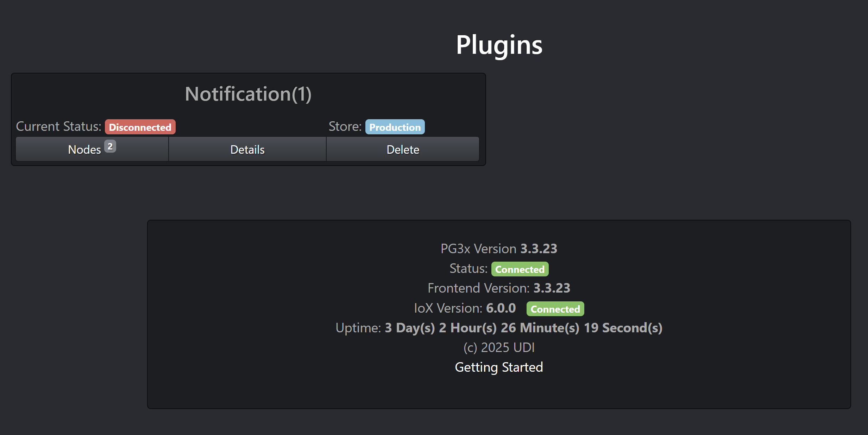Image resolution: width=868 pixels, height=435 pixels.
Task: Click the Plugins page heading
Action: [499, 45]
